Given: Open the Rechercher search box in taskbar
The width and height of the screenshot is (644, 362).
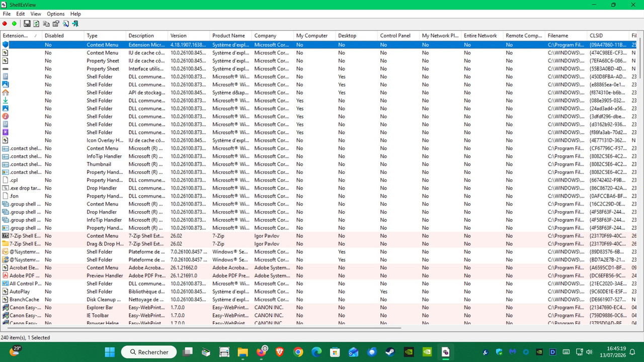Looking at the screenshot, I should (149, 352).
